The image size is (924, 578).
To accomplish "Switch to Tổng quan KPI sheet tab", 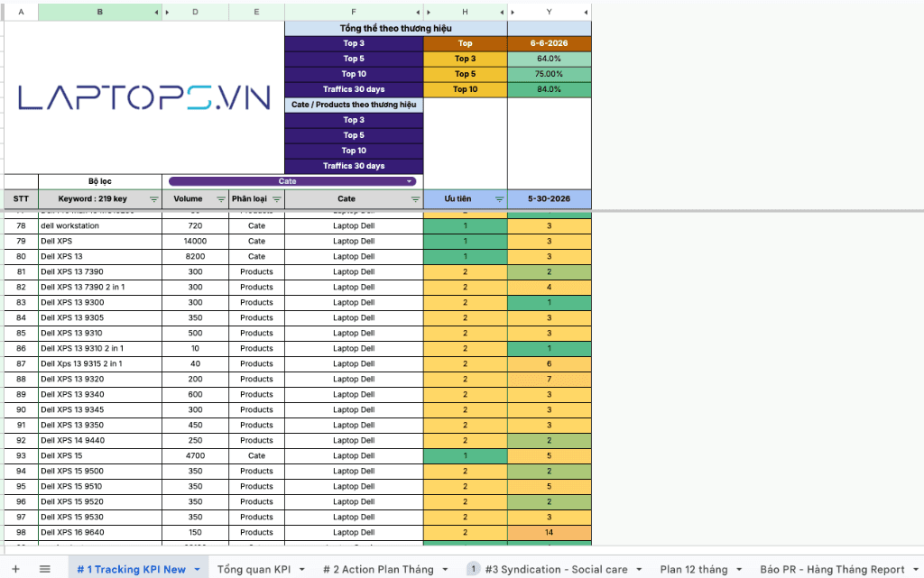I will [254, 569].
